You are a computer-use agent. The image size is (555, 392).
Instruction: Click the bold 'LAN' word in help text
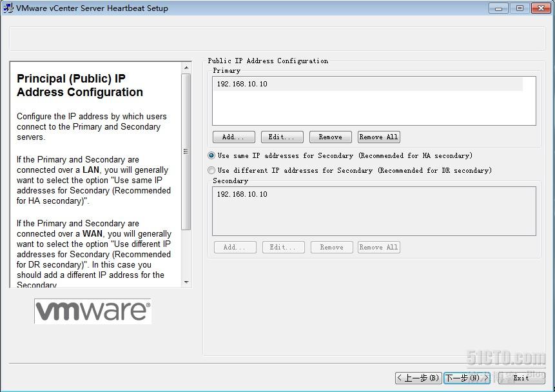pos(91,170)
